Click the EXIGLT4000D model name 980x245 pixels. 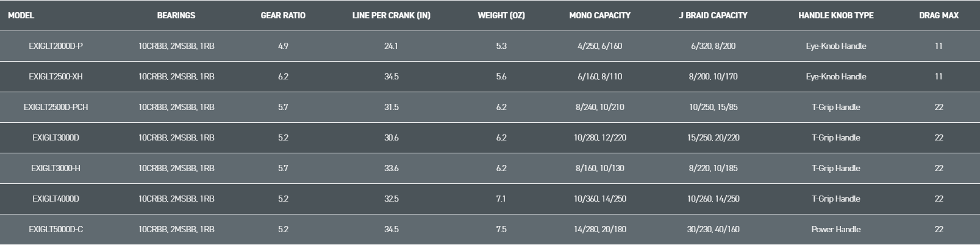pyautogui.click(x=55, y=199)
